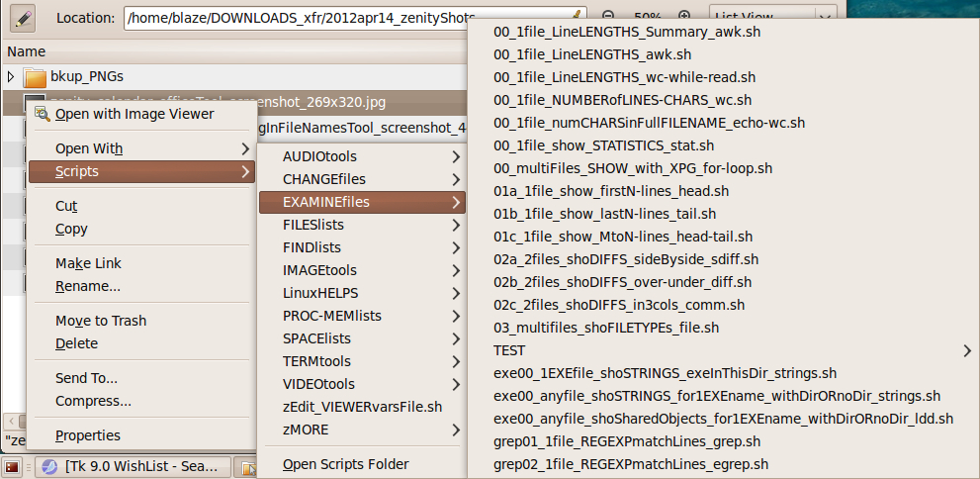Click the Image Viewer magnifier icon
980x479 pixels.
pos(42,114)
